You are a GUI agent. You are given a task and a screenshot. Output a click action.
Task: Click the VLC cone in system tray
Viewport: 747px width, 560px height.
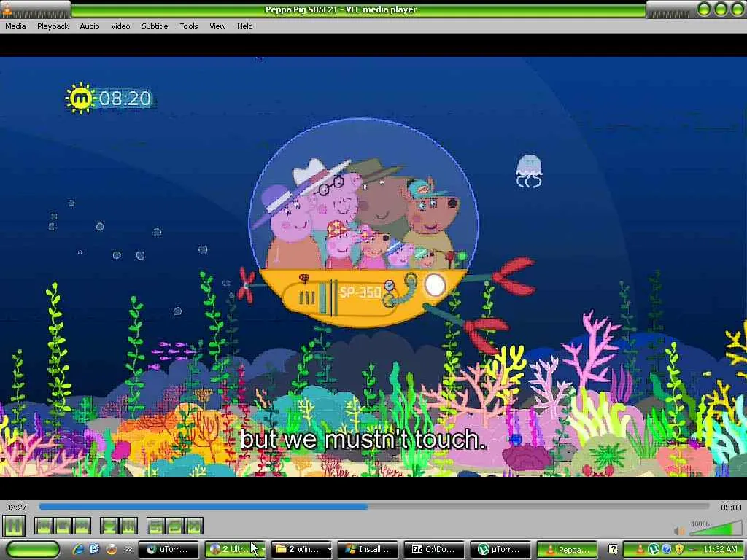pyautogui.click(x=640, y=550)
